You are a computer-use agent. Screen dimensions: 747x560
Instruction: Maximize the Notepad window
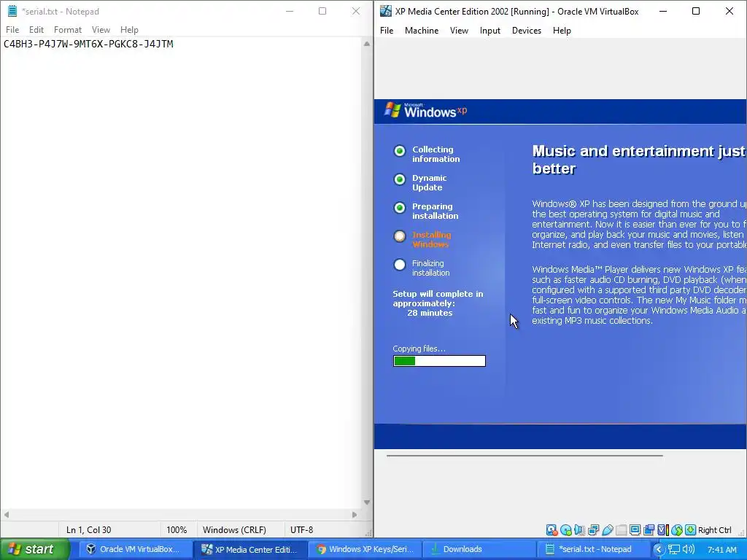[x=322, y=11]
